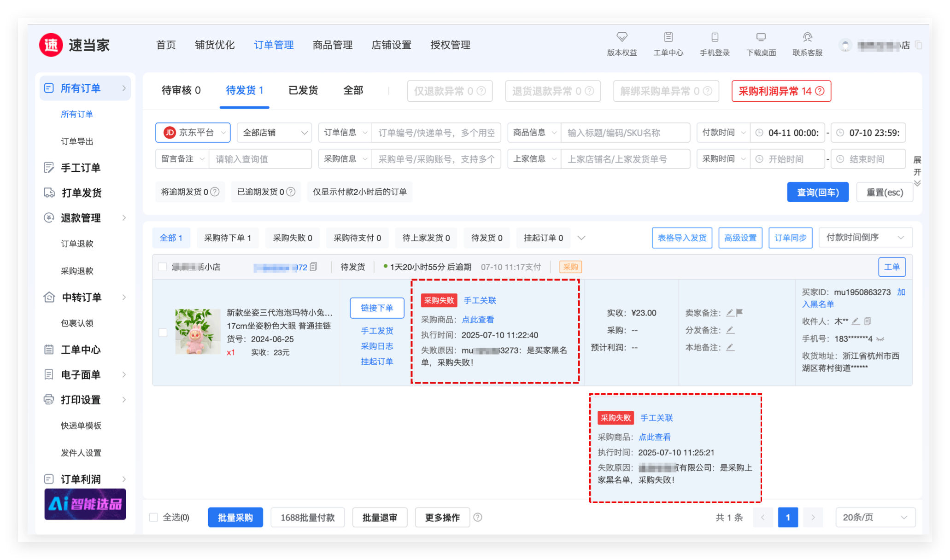
Task: Tick the checkbox beside product thumbnail
Action: pos(163,332)
